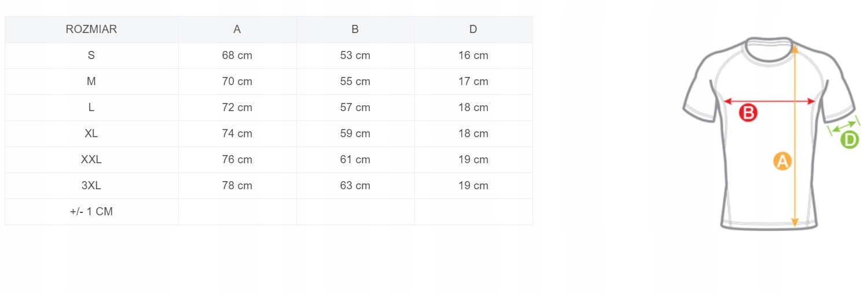Select the A column header
The image size is (868, 294).
tap(237, 30)
